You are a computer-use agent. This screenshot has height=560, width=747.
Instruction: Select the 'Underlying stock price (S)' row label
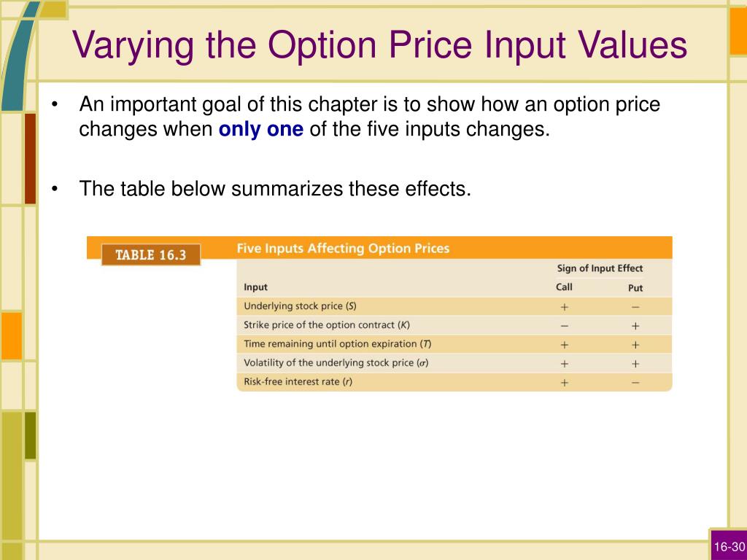tap(300, 306)
